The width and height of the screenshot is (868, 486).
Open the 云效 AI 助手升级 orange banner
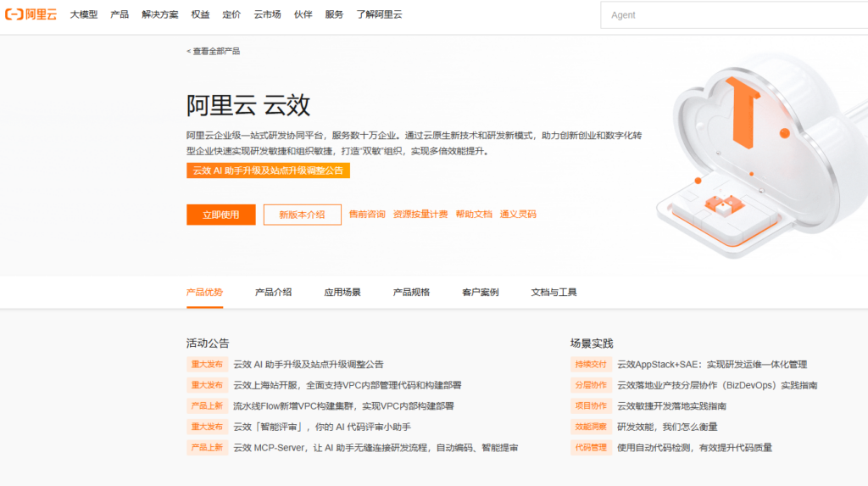pyautogui.click(x=268, y=170)
